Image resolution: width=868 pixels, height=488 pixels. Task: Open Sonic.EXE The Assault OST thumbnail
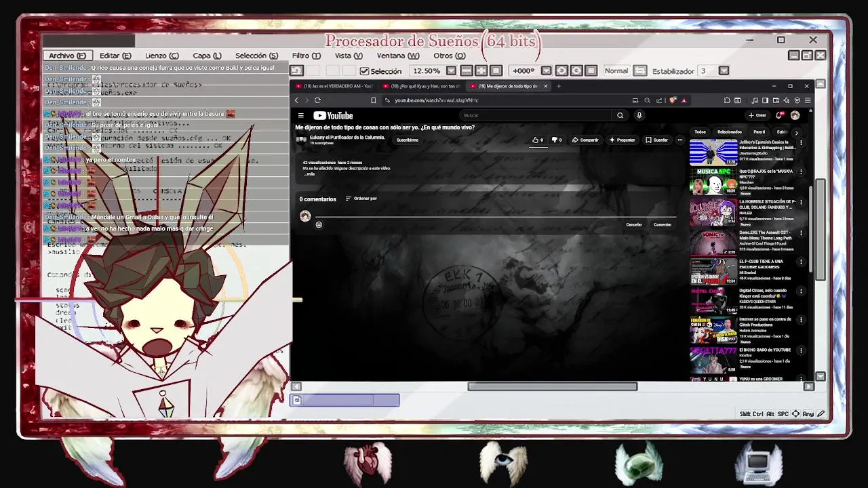click(x=713, y=242)
